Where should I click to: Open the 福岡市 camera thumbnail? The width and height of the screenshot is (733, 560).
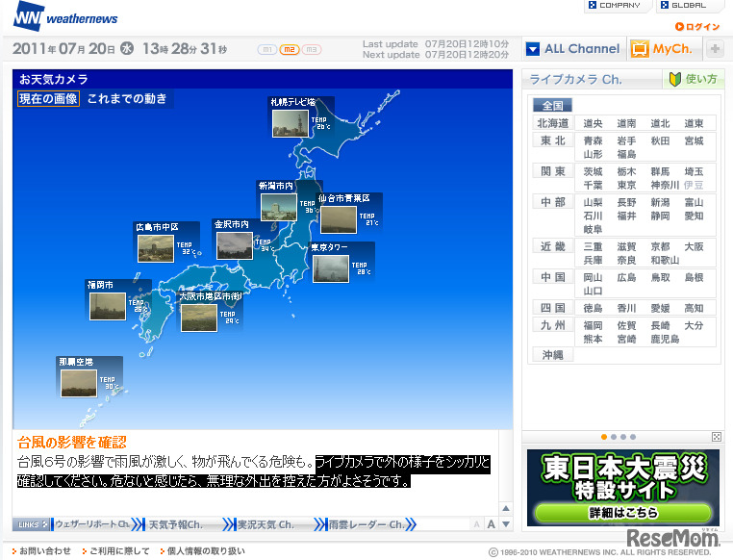[108, 306]
